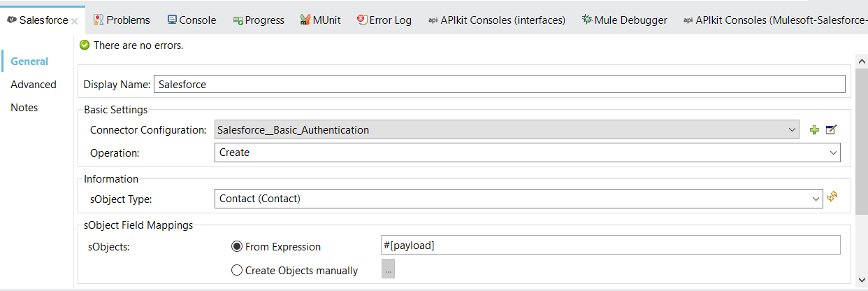Select Create Objects manually option
The height and width of the screenshot is (291, 868).
[237, 271]
